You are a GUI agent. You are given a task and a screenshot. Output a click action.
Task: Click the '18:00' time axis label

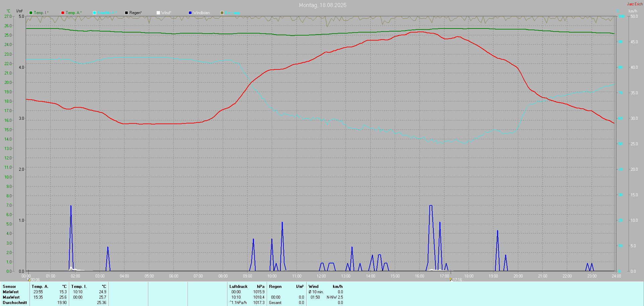pos(469,276)
